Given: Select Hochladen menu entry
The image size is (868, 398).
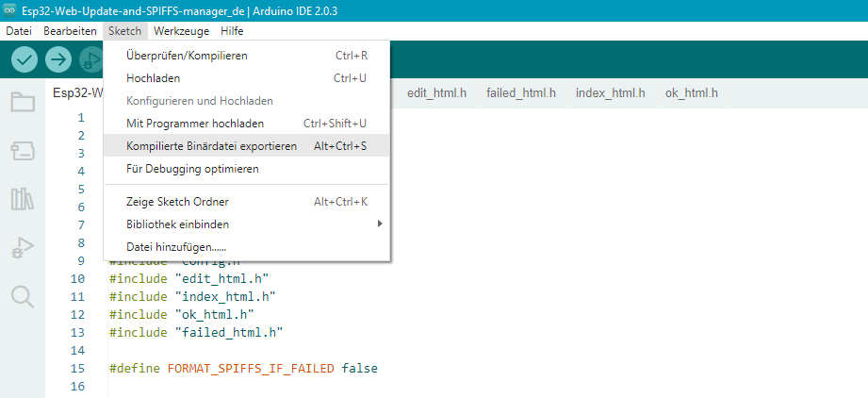Looking at the screenshot, I should (247, 78).
